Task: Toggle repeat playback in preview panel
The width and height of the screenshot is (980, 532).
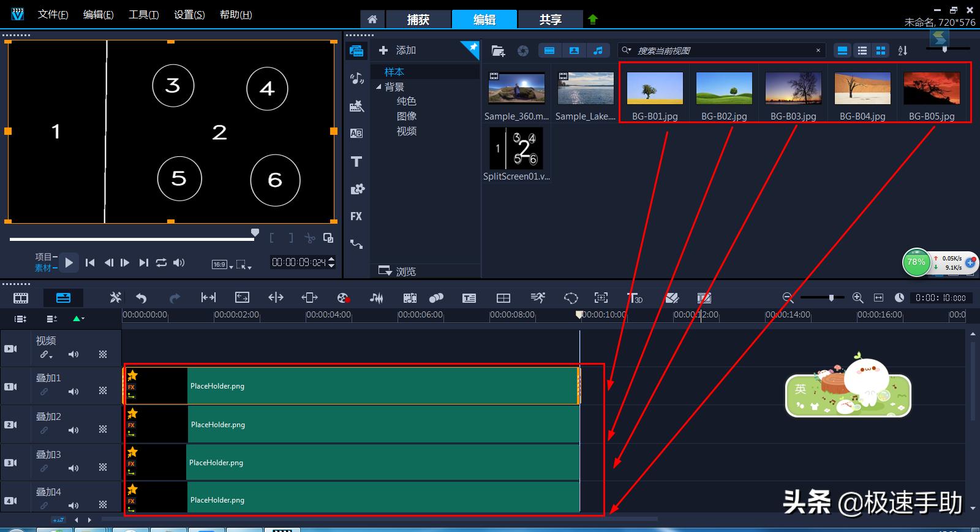Action: point(161,263)
